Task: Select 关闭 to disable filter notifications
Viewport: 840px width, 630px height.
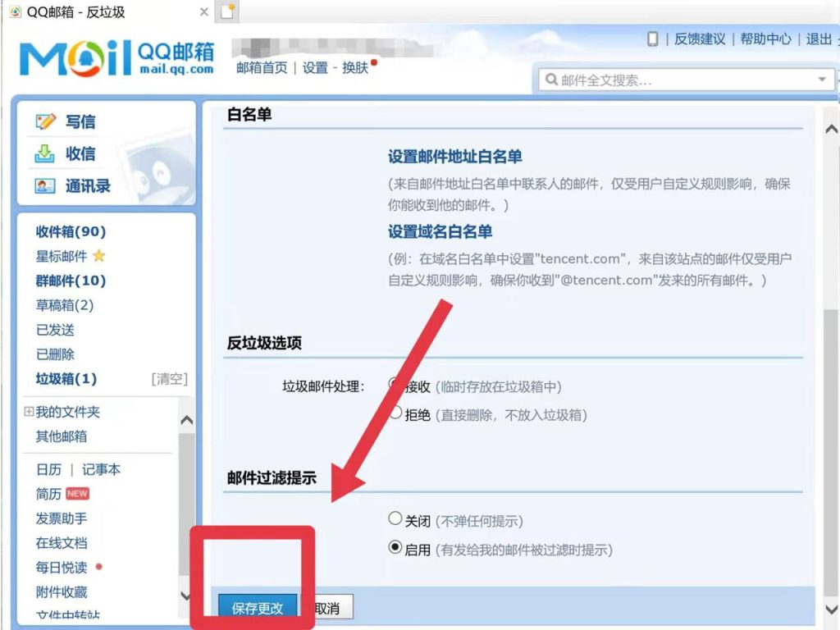Action: click(x=395, y=518)
